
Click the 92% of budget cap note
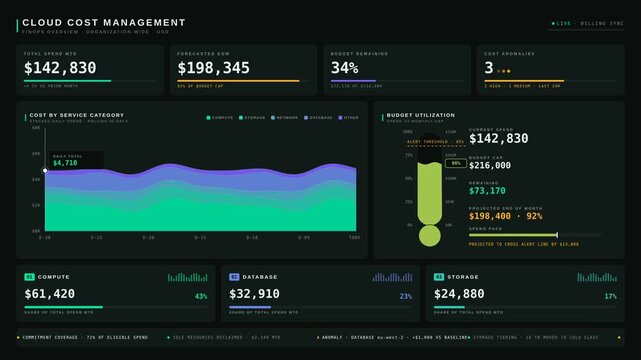(x=200, y=86)
